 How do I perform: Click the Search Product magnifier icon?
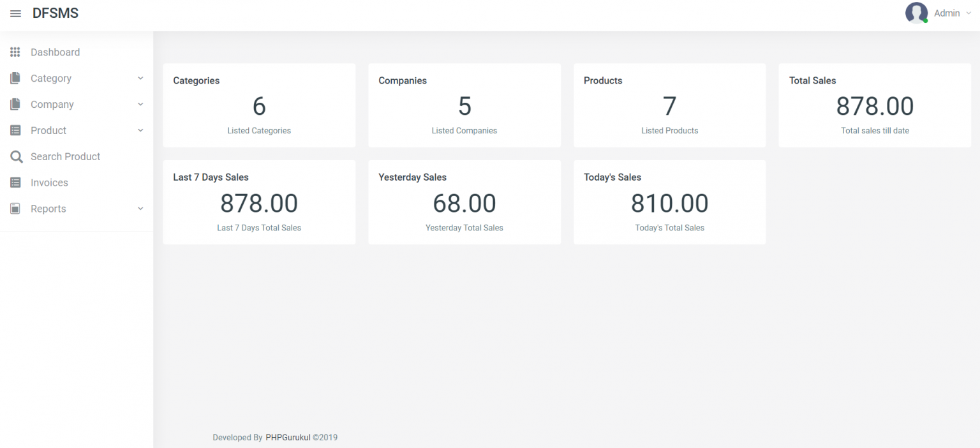point(17,157)
